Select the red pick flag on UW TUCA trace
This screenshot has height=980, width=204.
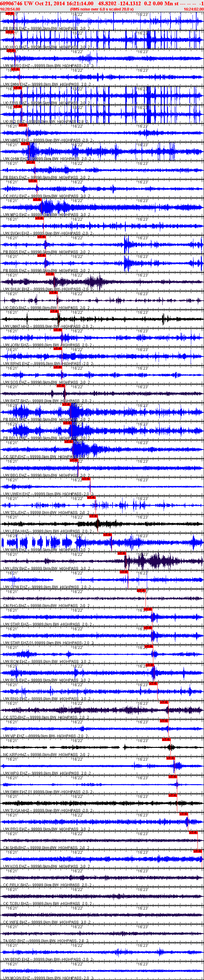pos(173,795)
